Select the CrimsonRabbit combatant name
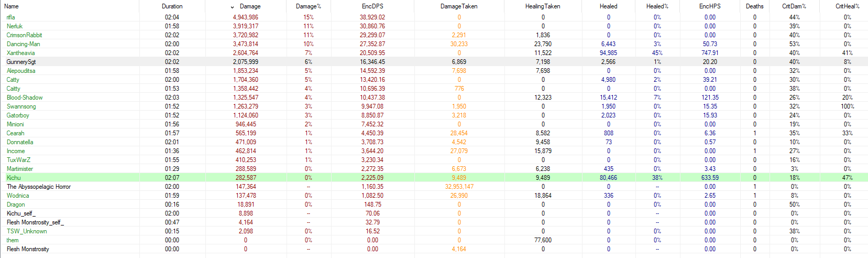This screenshot has width=868, height=258. pos(24,35)
